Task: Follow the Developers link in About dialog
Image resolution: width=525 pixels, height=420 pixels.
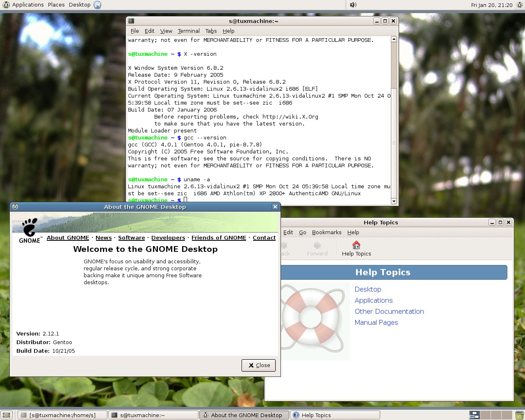Action: click(x=168, y=238)
